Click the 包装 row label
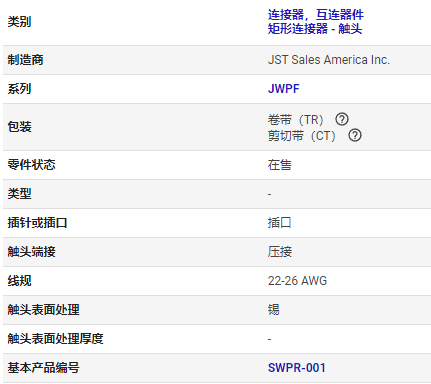Image resolution: width=431 pixels, height=384 pixels. click(x=19, y=127)
